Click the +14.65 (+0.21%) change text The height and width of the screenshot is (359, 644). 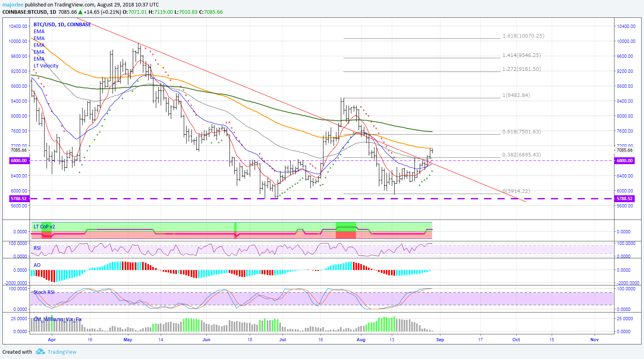tap(102, 12)
